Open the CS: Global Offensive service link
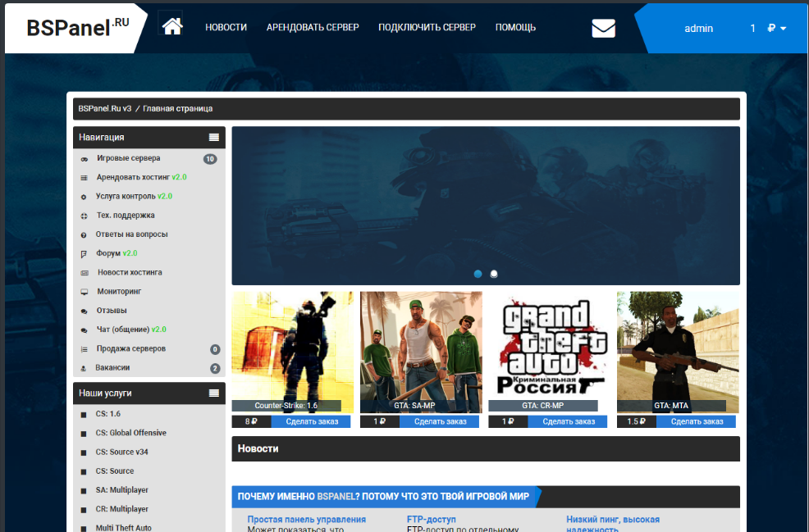Viewport: 809px width, 532px height. pos(130,433)
